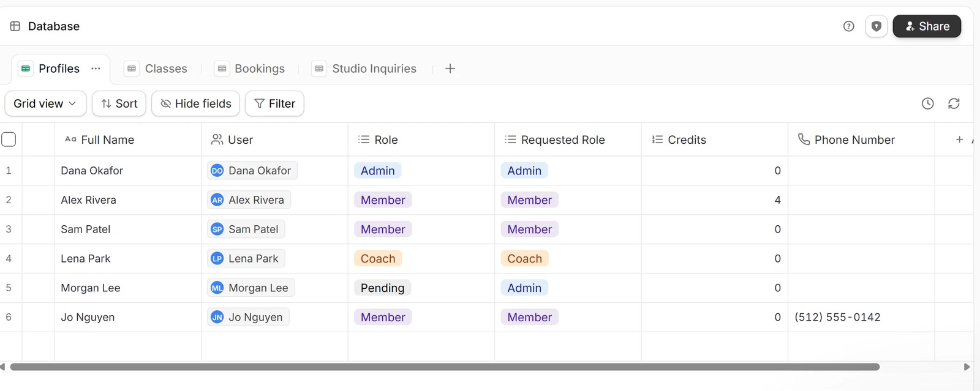This screenshot has height=391, width=980.
Task: Select Coach role tag for Lena Park
Action: coord(378,259)
